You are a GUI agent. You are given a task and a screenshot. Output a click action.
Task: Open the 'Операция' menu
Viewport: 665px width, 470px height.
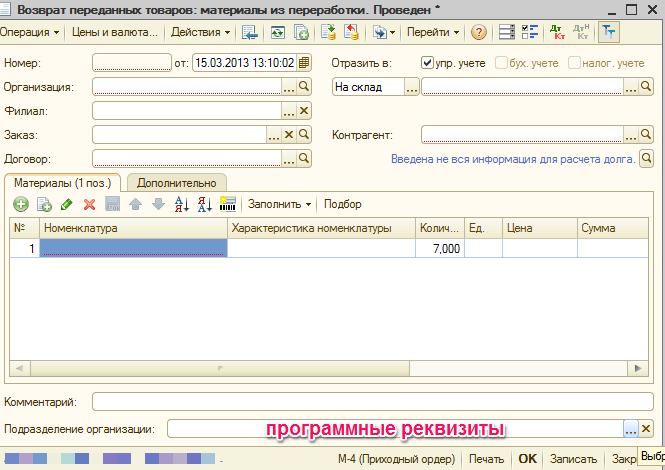pyautogui.click(x=28, y=32)
